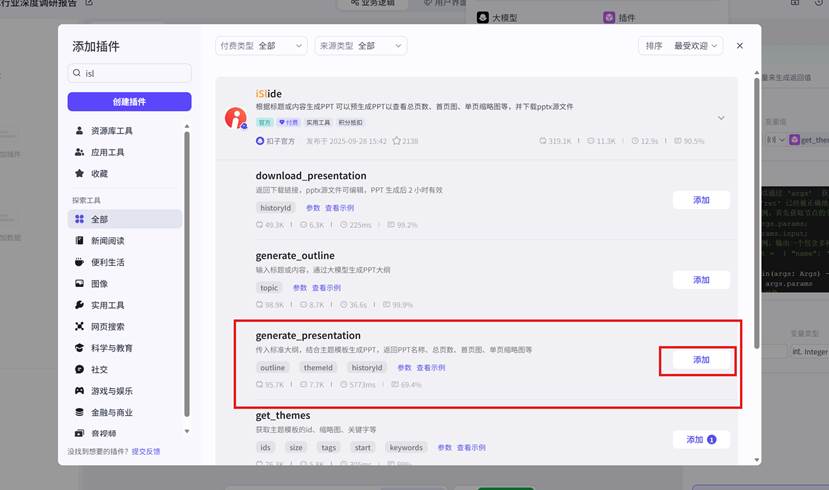
Task: Click the get_themes tool title
Action: (283, 415)
